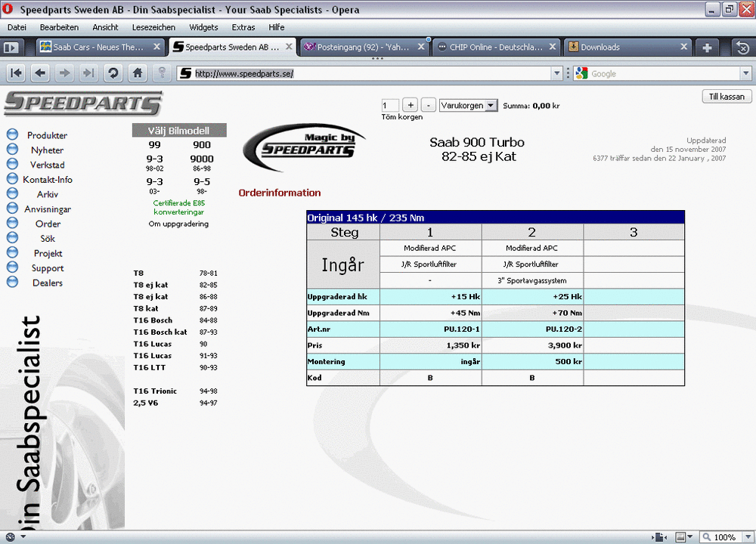Click the 1,350 kr price cell
The height and width of the screenshot is (544, 756).
coord(431,345)
